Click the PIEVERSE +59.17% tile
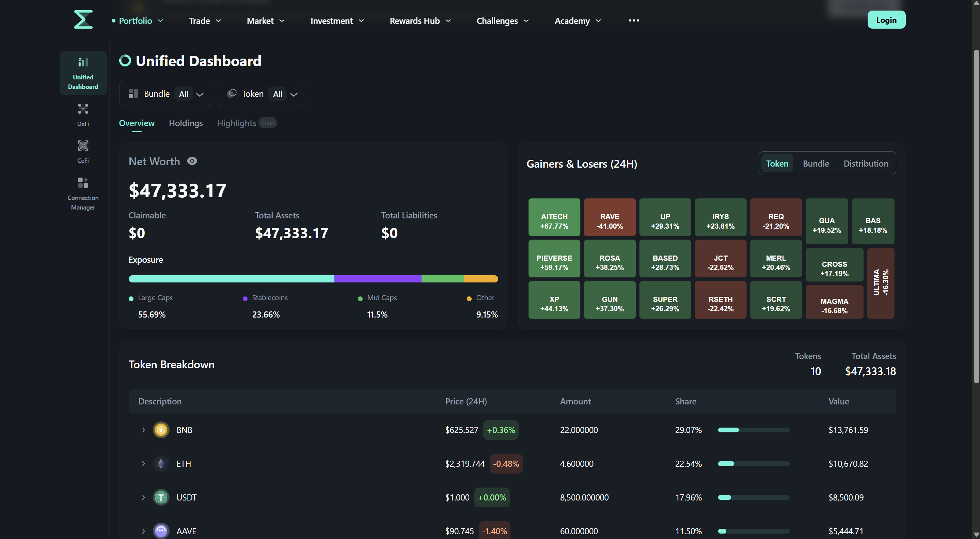Viewport: 980px width, 539px height. (554, 259)
